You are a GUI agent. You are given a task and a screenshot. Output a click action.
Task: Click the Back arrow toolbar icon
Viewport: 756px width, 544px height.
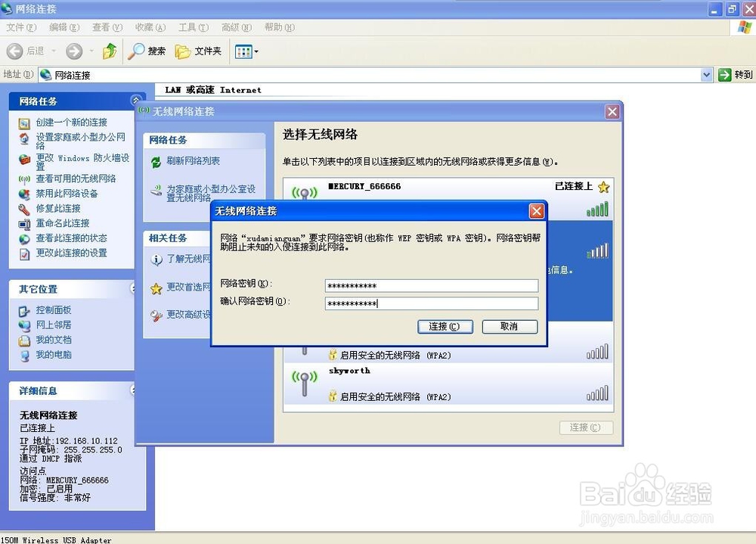[14, 51]
